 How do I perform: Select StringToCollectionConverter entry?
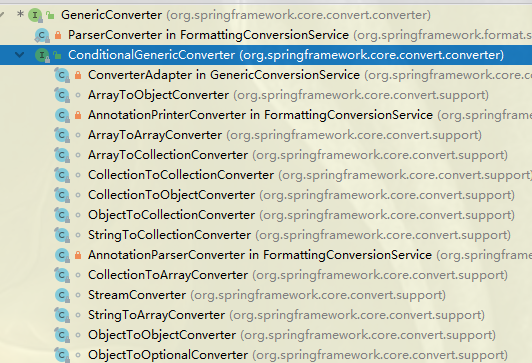tap(170, 235)
